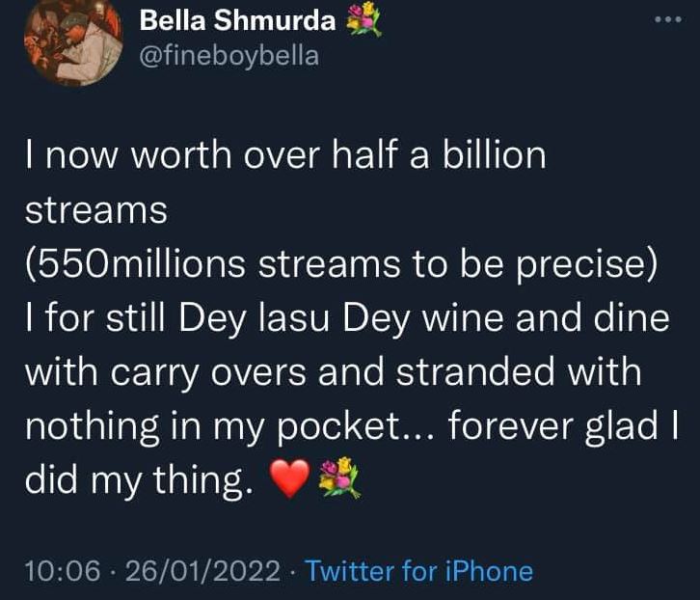Click the standalone word "streams" on line two
This screenshot has width=700, height=600.
96,211
